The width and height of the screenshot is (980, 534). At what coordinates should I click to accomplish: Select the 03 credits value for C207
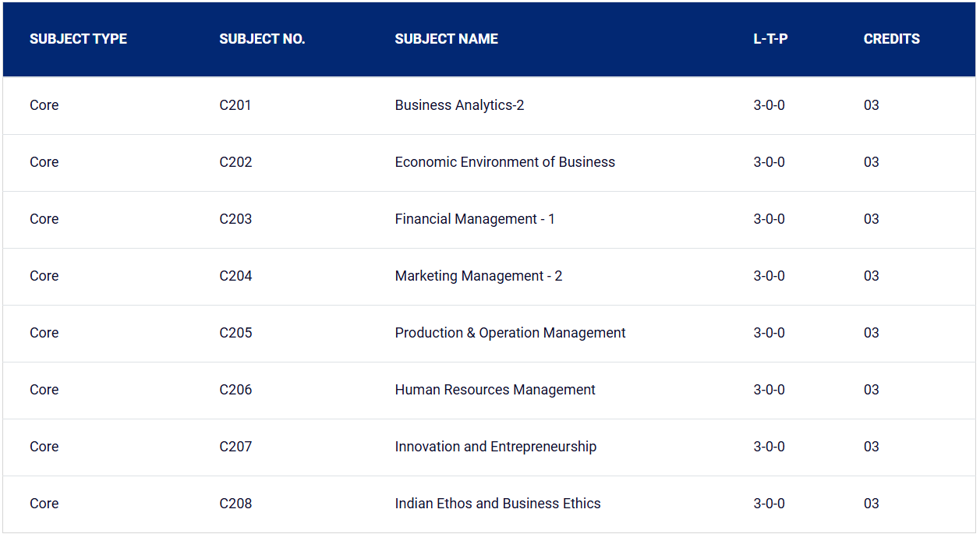click(x=871, y=447)
